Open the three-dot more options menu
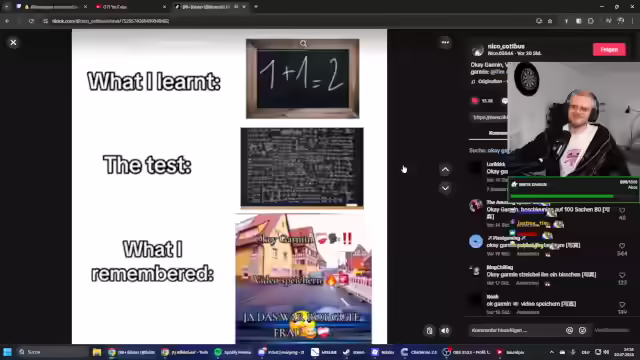The image size is (640, 360). coord(445,42)
